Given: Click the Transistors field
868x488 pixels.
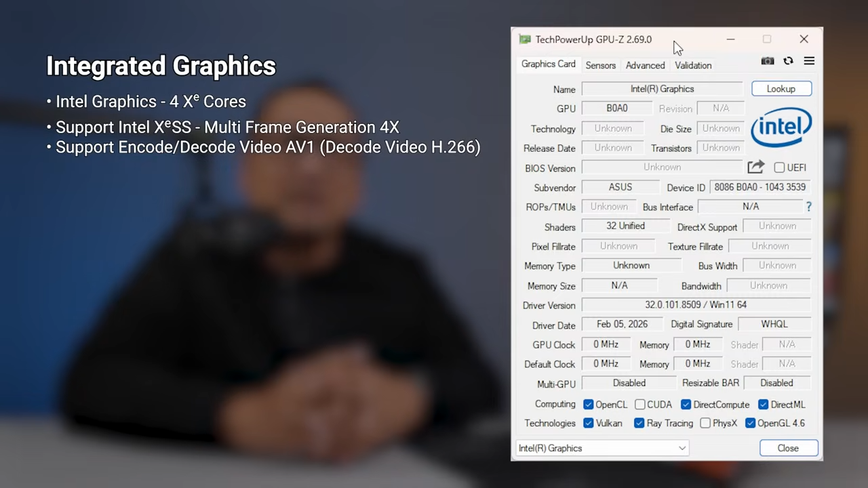Looking at the screenshot, I should point(721,148).
